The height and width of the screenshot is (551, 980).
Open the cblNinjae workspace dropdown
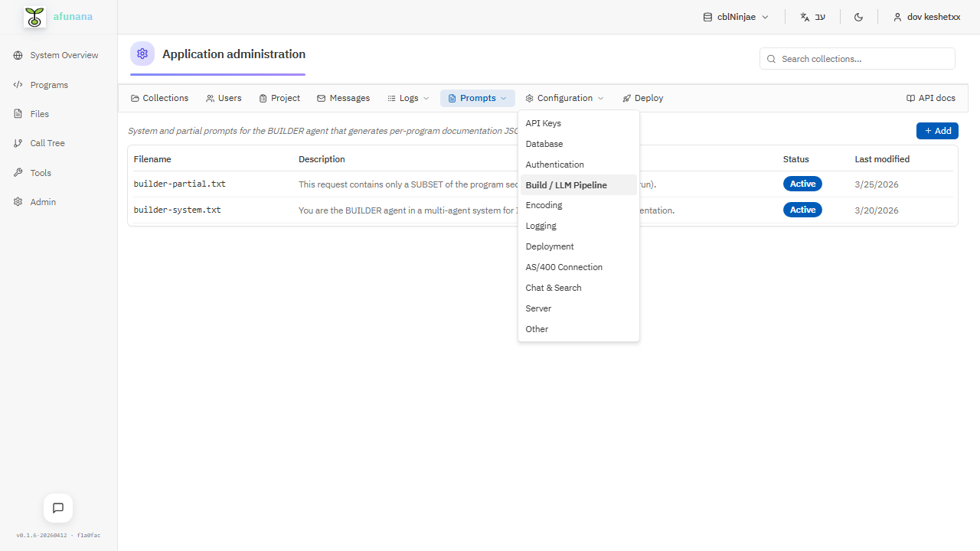click(x=734, y=16)
